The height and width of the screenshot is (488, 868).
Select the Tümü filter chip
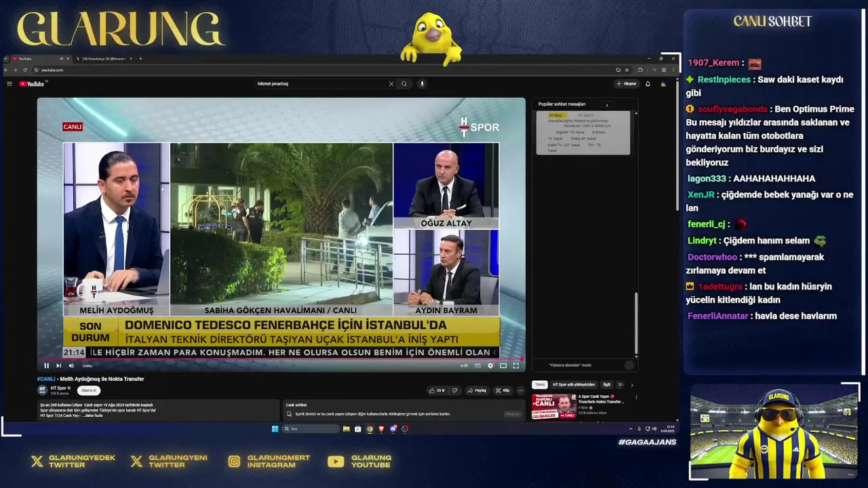[540, 384]
